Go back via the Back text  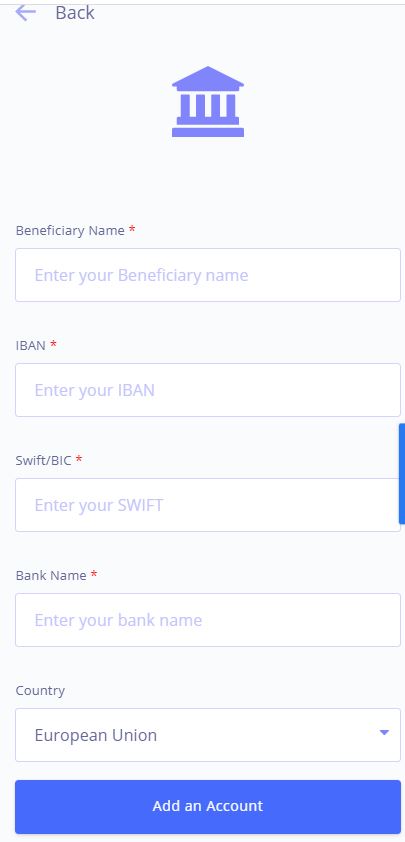75,12
